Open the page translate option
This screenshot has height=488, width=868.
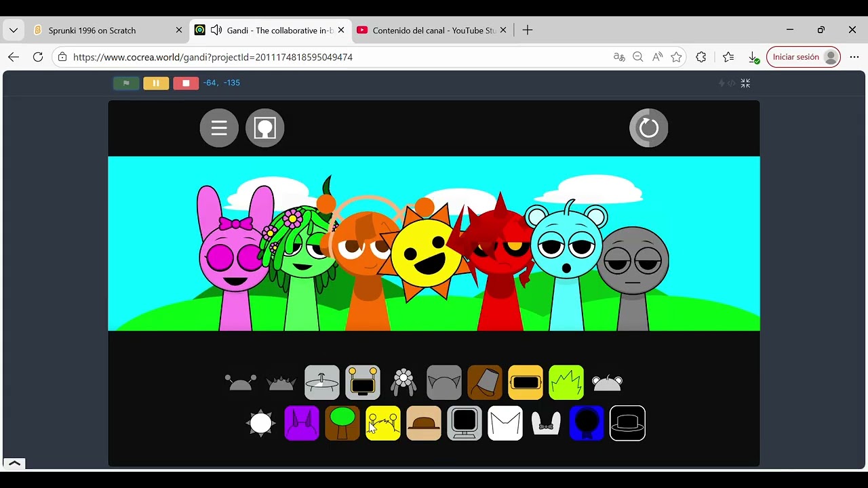pyautogui.click(x=619, y=57)
